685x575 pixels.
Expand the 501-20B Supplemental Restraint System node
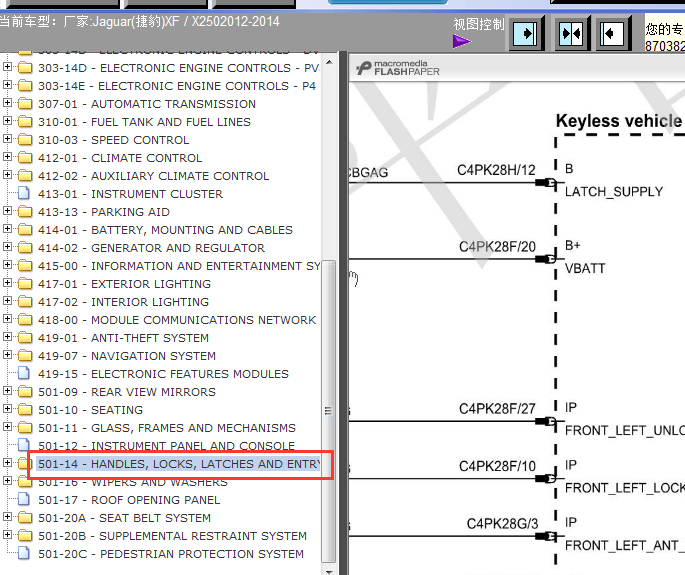(x=7, y=534)
